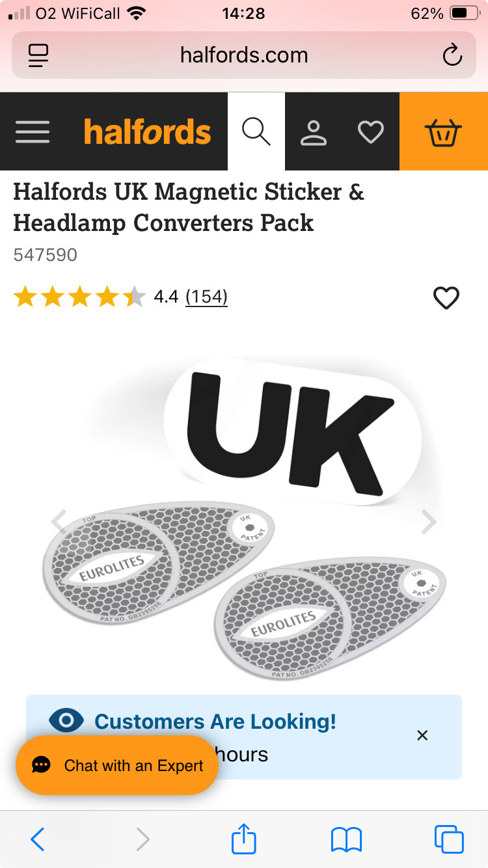Open Safari page settings reader icon

coord(38,55)
